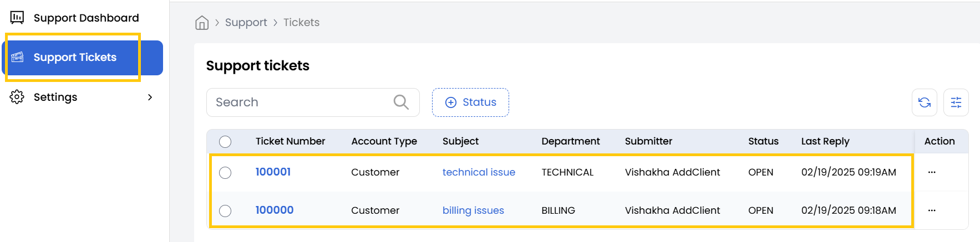Open ticket number 100001 link
The width and height of the screenshot is (980, 242).
[273, 172]
